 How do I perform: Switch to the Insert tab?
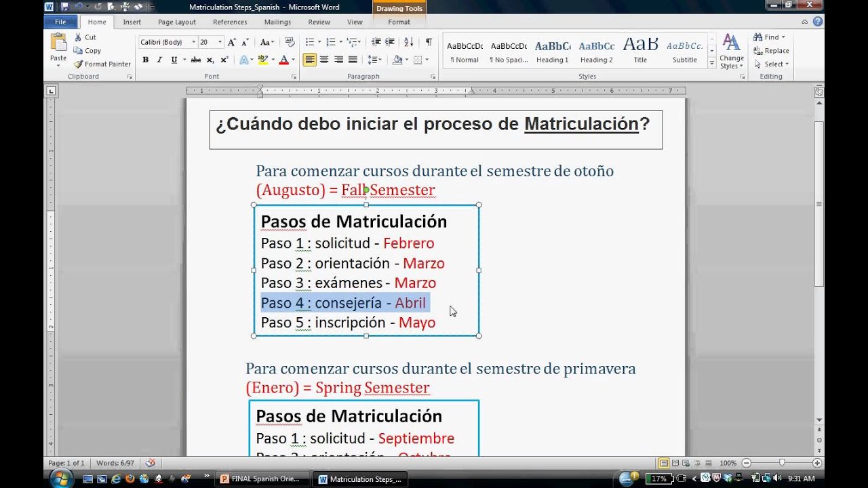coord(132,22)
